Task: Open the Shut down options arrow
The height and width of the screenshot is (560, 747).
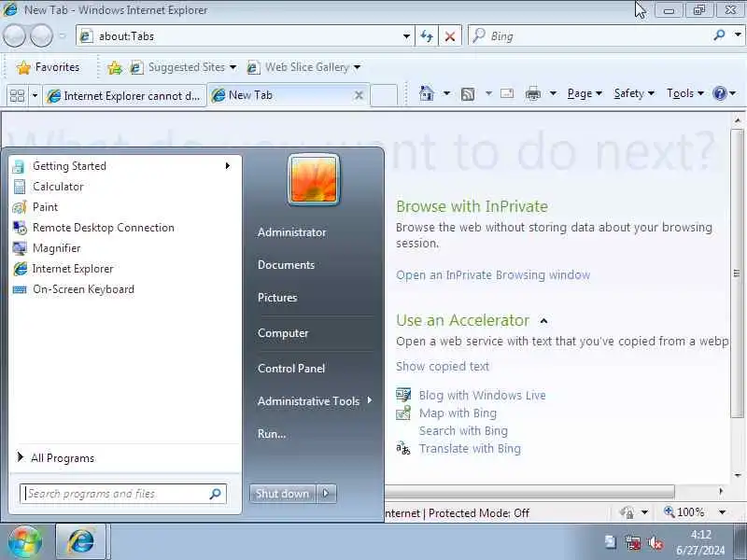Action: pyautogui.click(x=326, y=494)
